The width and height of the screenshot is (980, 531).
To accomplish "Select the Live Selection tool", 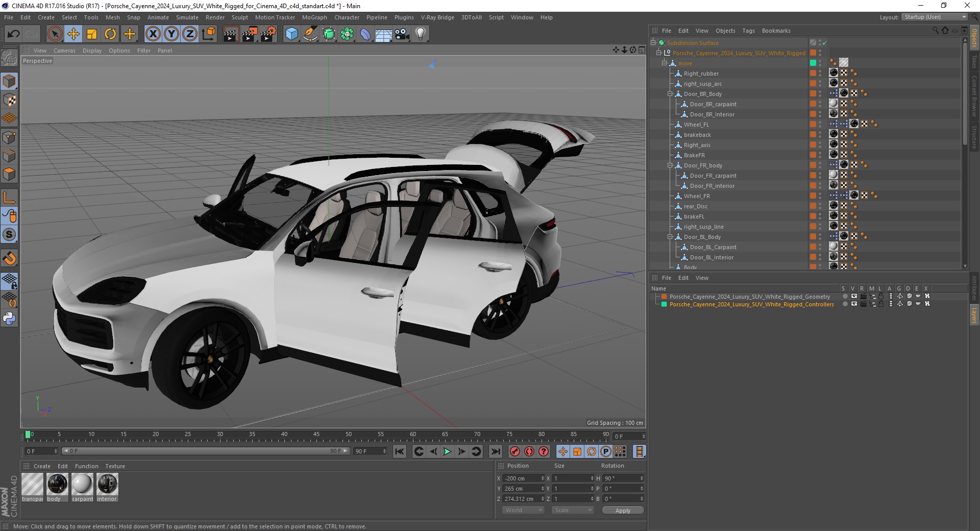I will coord(55,34).
